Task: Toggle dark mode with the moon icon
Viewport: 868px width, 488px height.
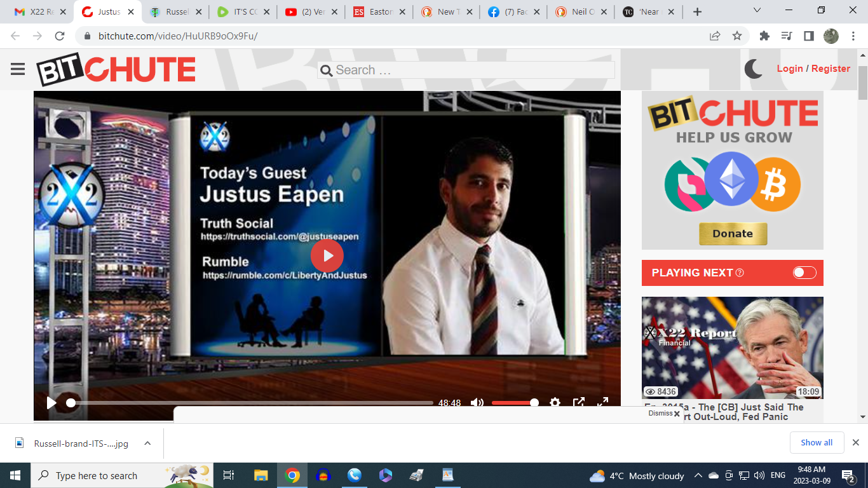Action: 753,69
